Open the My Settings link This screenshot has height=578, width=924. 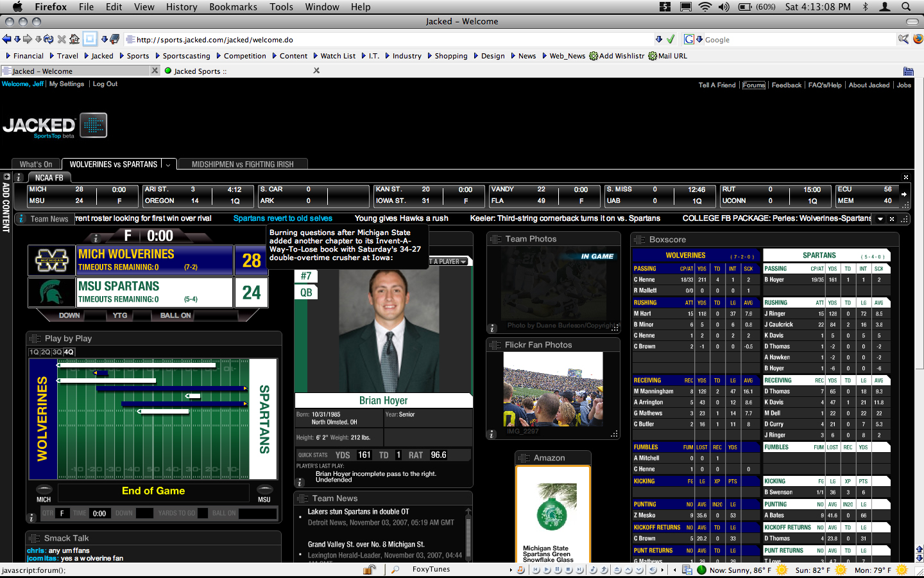[67, 84]
